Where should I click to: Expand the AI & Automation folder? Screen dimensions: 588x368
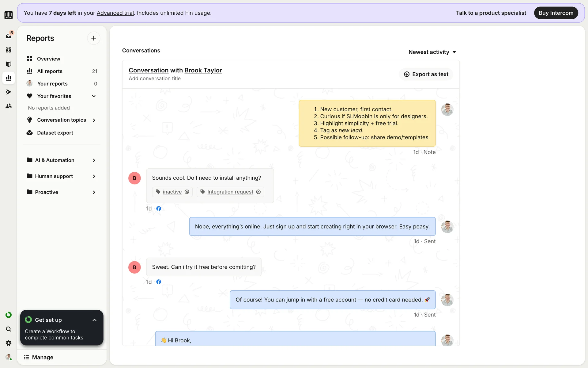[61, 160]
